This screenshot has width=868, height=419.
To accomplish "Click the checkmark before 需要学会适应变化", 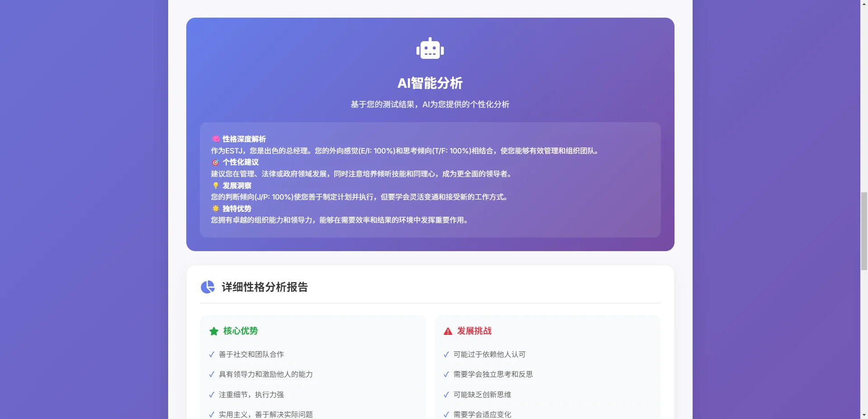I will coord(446,415).
